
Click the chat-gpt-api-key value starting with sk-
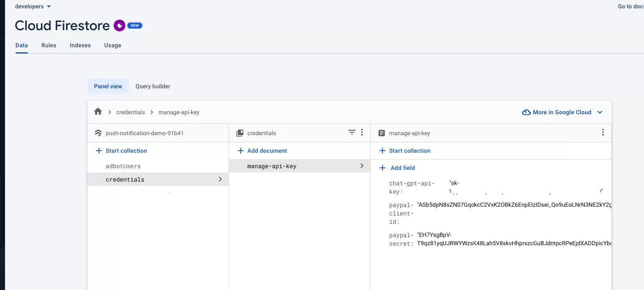(x=526, y=187)
